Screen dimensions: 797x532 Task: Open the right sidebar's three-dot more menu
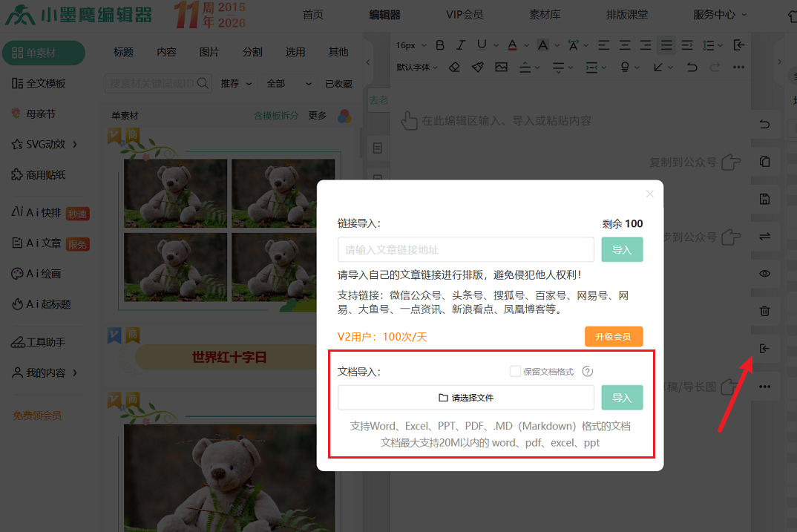tap(765, 387)
